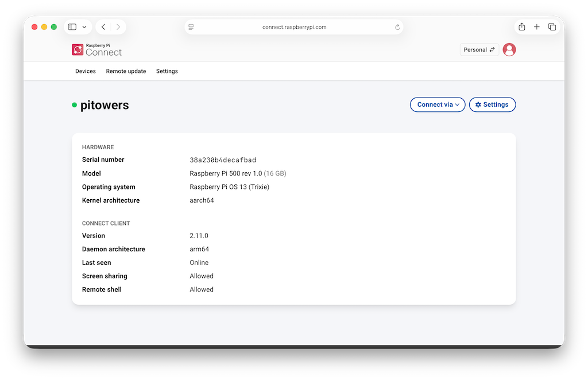Image resolution: width=588 pixels, height=380 pixels.
Task: Click the Kernel architecture label
Action: click(x=111, y=200)
